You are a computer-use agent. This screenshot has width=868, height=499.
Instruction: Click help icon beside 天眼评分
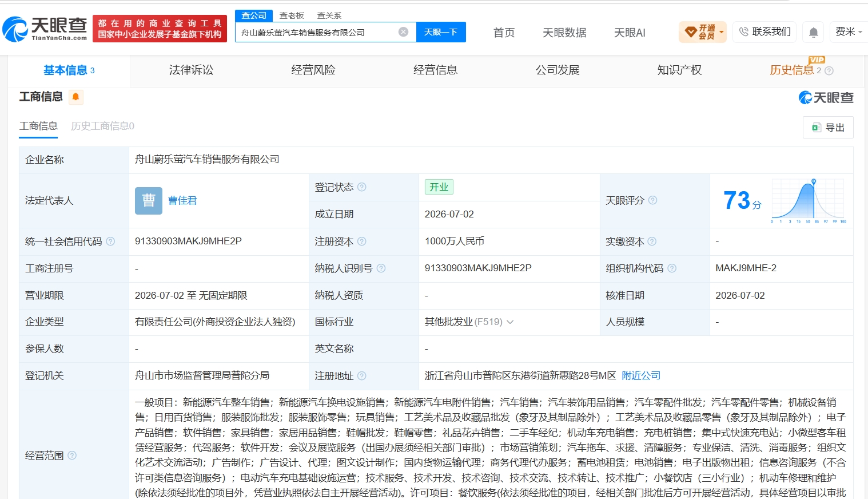click(x=652, y=200)
